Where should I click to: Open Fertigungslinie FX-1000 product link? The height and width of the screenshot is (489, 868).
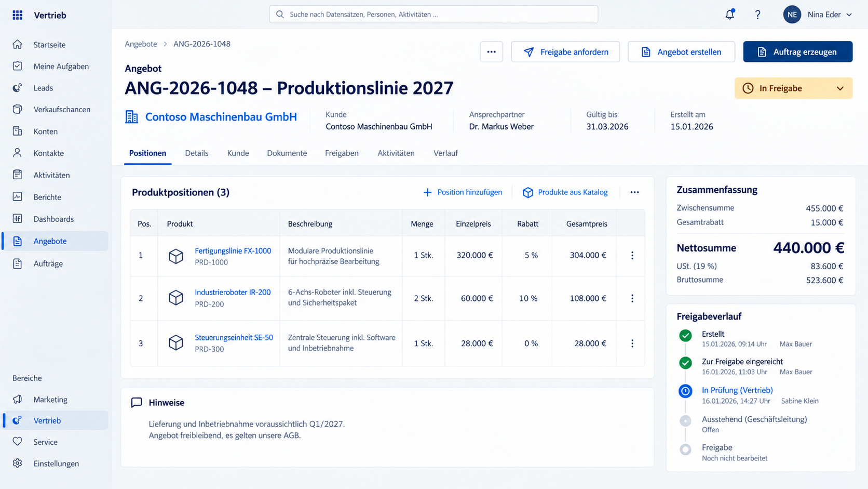tap(233, 250)
